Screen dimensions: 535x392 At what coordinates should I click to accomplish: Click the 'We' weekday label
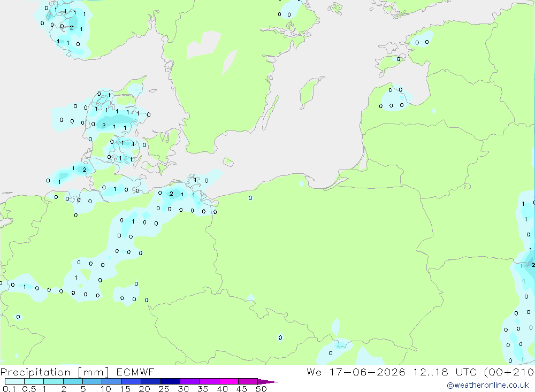click(x=314, y=372)
